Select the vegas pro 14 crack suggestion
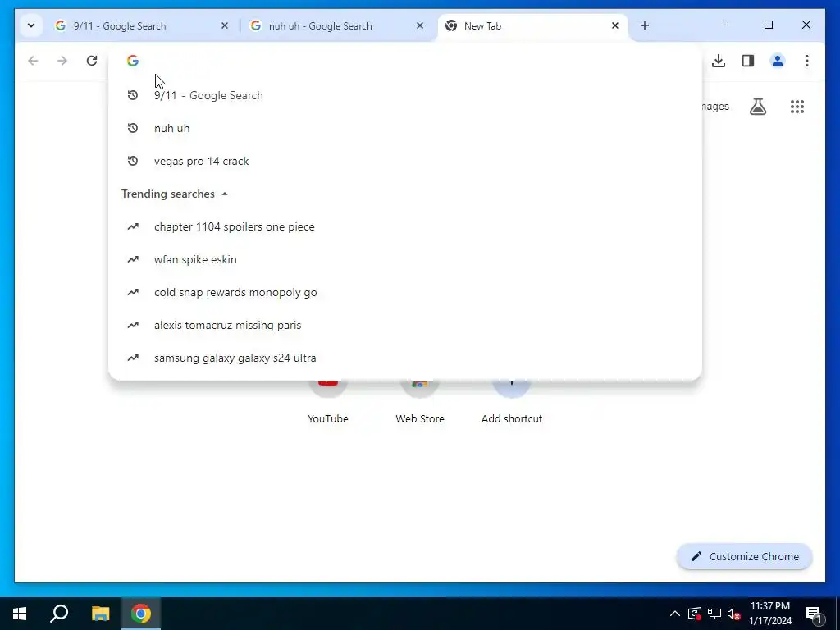The height and width of the screenshot is (630, 840). (405, 162)
